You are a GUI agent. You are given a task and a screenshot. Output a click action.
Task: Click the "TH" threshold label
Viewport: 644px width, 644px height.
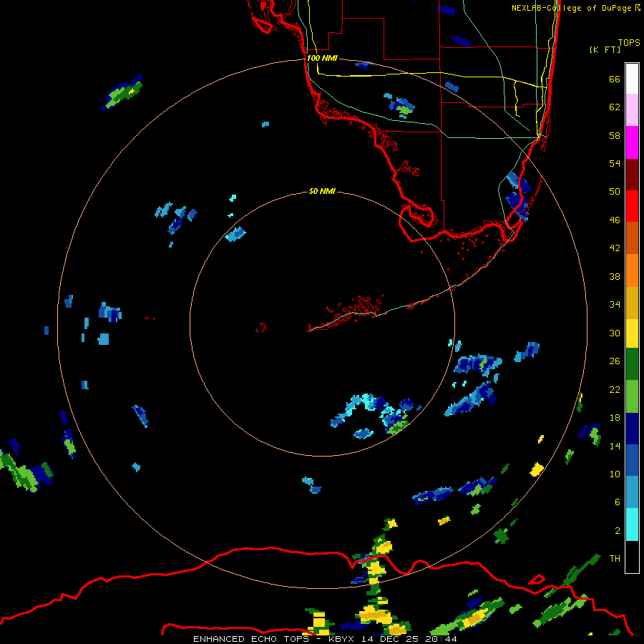[615, 559]
